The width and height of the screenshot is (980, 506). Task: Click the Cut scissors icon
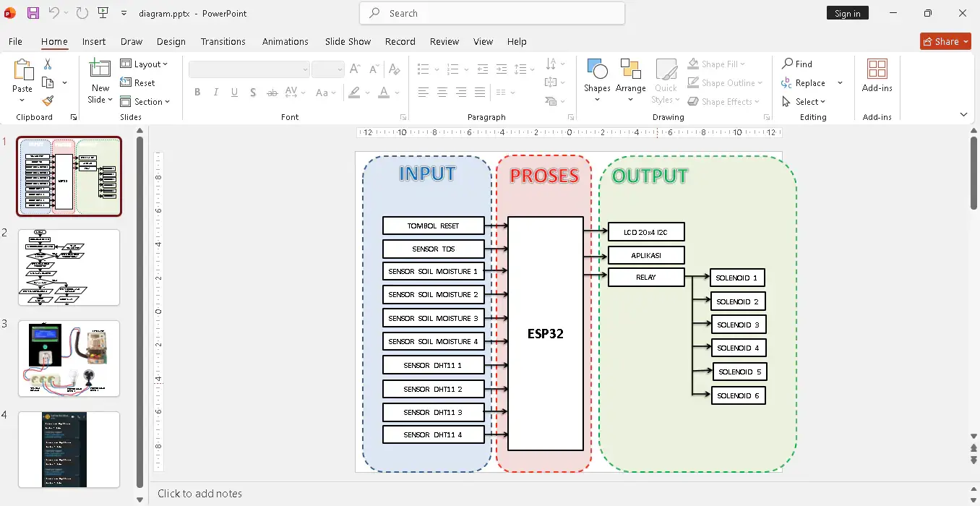click(x=48, y=64)
